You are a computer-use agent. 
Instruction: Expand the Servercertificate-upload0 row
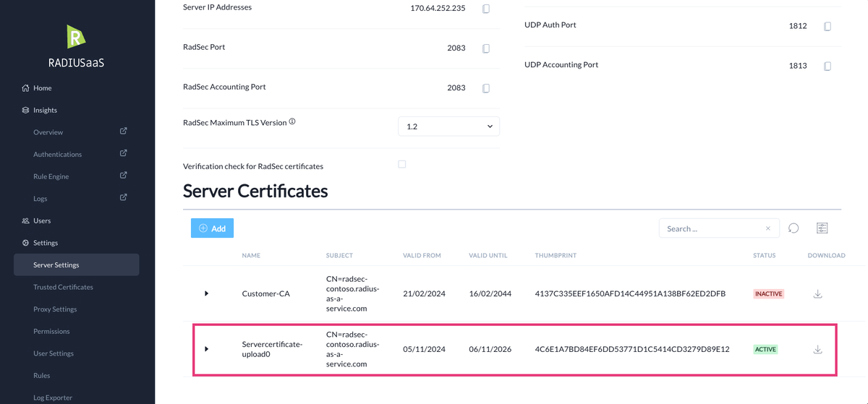click(x=206, y=349)
